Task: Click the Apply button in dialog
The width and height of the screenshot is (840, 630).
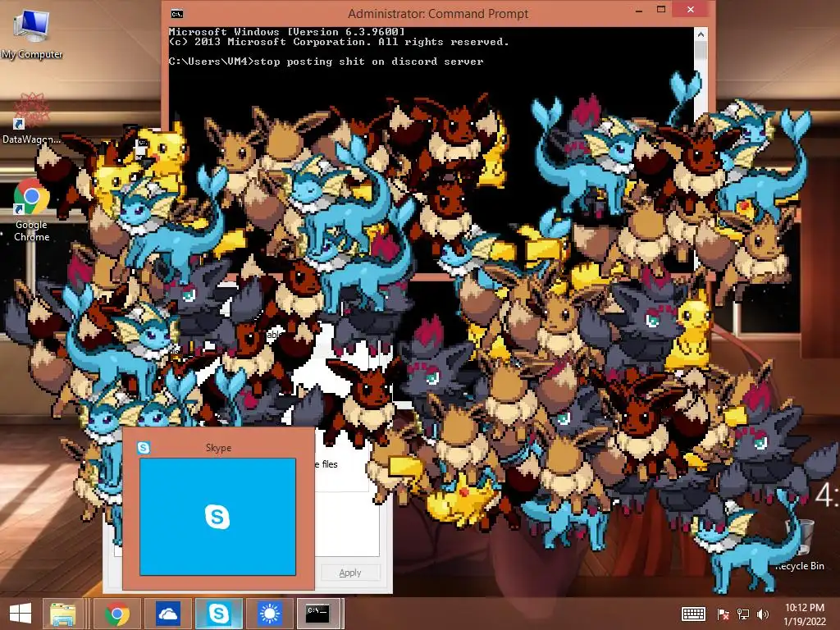Action: tap(350, 573)
